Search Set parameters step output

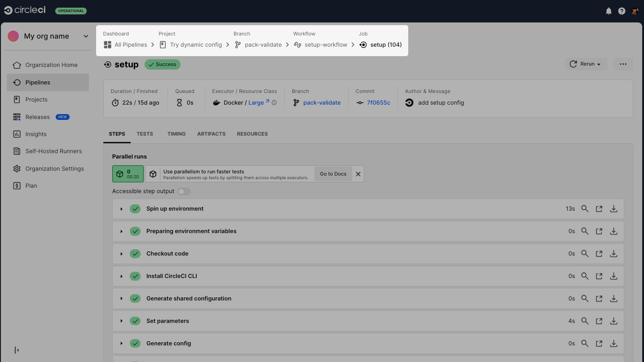585,321
